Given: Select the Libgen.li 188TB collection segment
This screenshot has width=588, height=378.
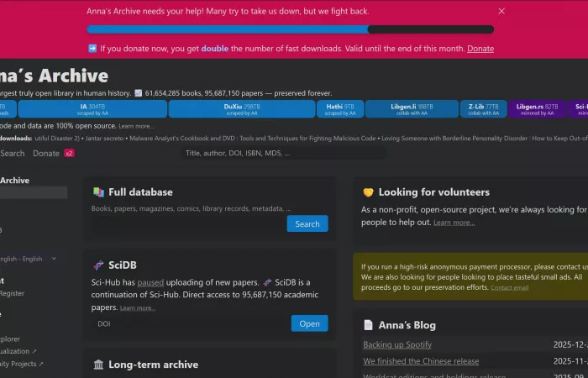Looking at the screenshot, I should (x=412, y=108).
